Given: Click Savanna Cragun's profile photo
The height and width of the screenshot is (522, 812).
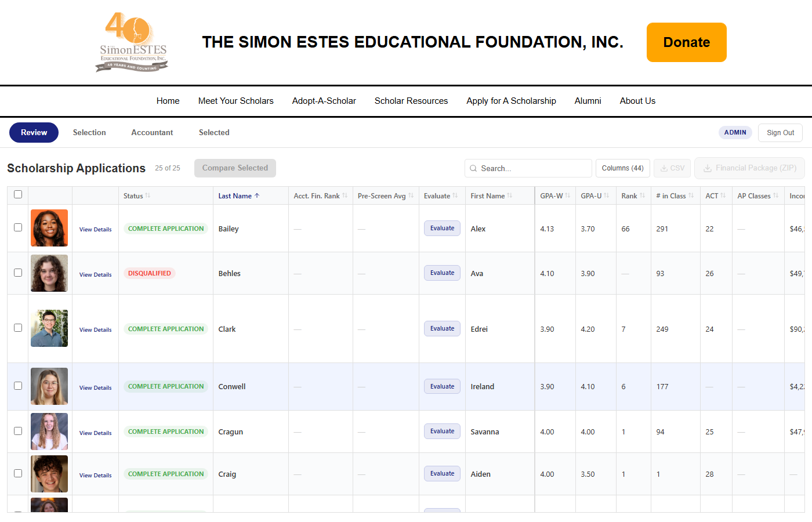Looking at the screenshot, I should coord(49,432).
